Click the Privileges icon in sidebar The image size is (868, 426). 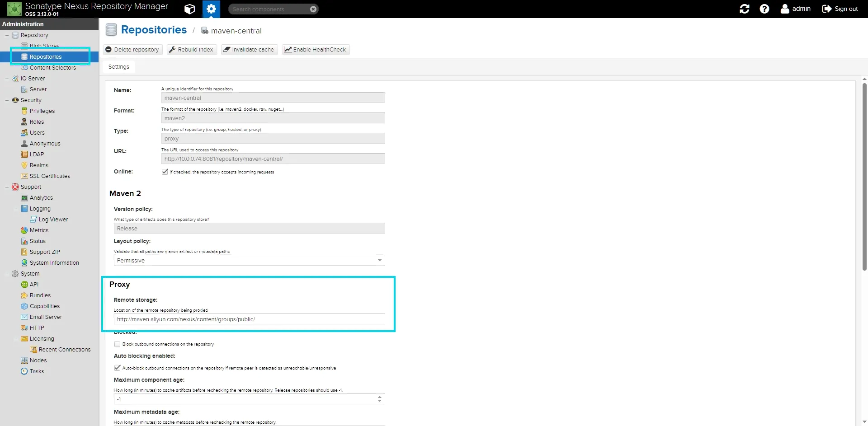pos(24,111)
